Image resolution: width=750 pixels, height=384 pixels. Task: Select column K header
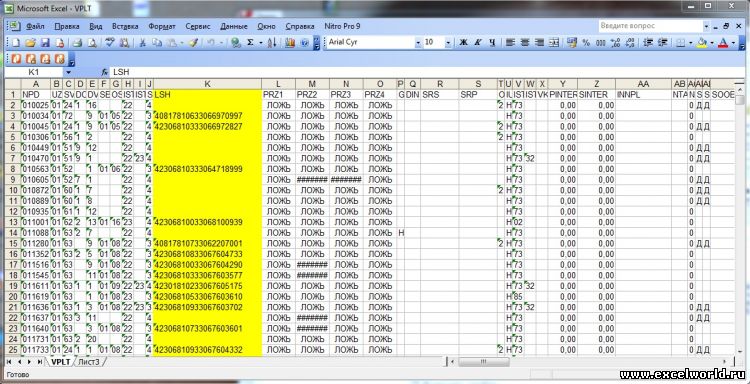(208, 84)
